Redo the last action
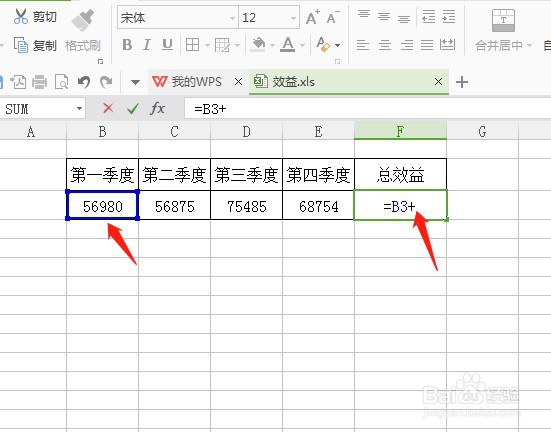The height and width of the screenshot is (432, 551). pyautogui.click(x=106, y=82)
